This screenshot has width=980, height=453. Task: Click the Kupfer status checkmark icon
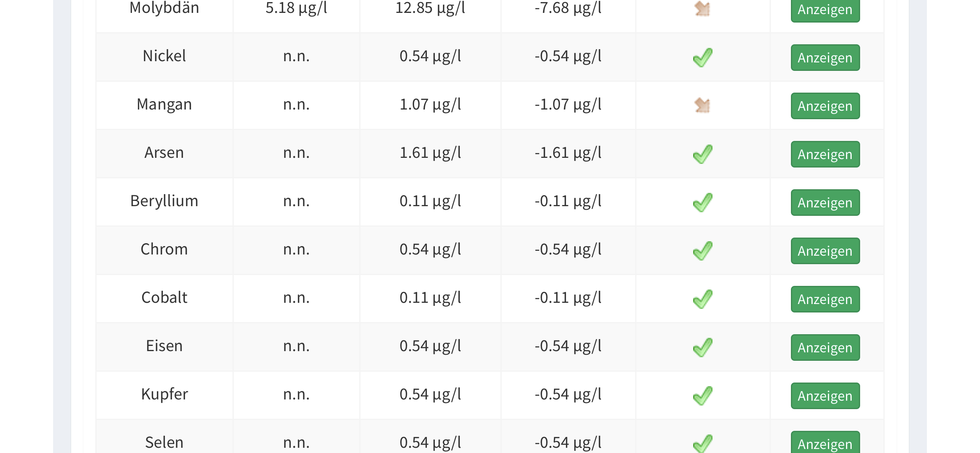click(702, 395)
